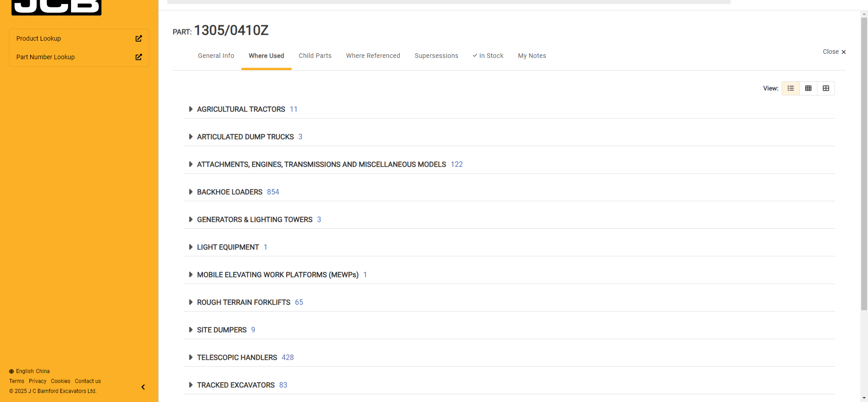
Task: Collapse the sidebar with the chevron arrow
Action: point(143,387)
